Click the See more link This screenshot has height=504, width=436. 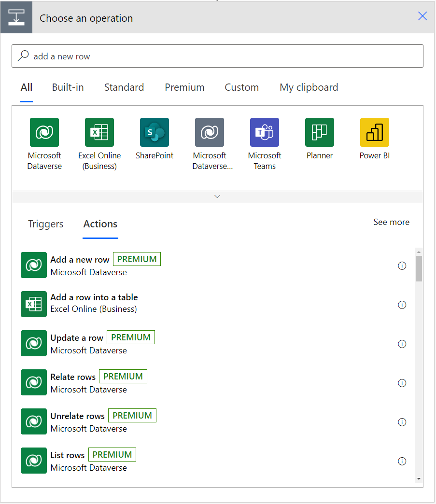(391, 222)
